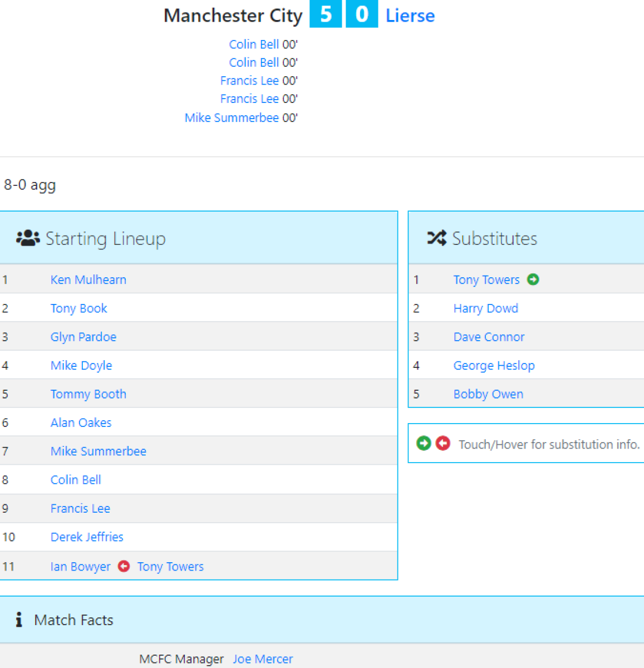Open Mike Summerbee goal scorer link
The image size is (644, 668).
click(x=232, y=118)
